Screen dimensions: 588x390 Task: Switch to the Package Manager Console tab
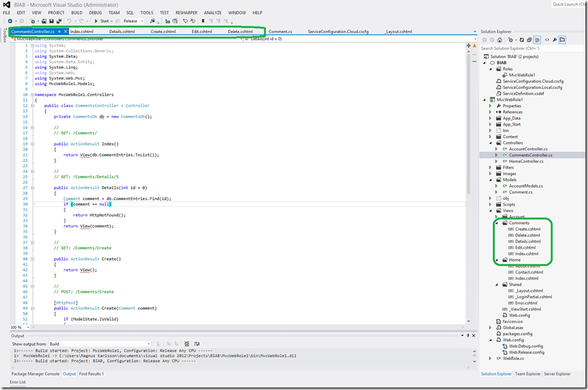[35, 374]
